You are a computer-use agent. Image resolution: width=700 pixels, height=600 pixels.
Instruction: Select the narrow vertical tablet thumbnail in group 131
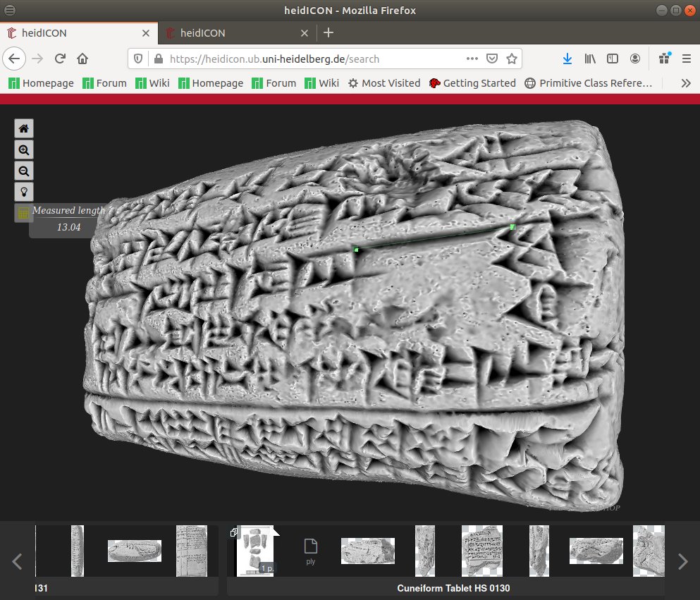78,551
